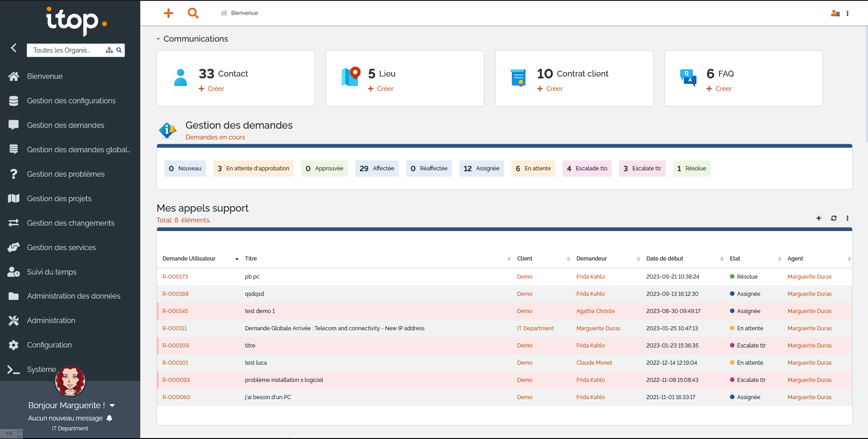Open IT Department client link
The height and width of the screenshot is (439, 868).
[x=535, y=328]
